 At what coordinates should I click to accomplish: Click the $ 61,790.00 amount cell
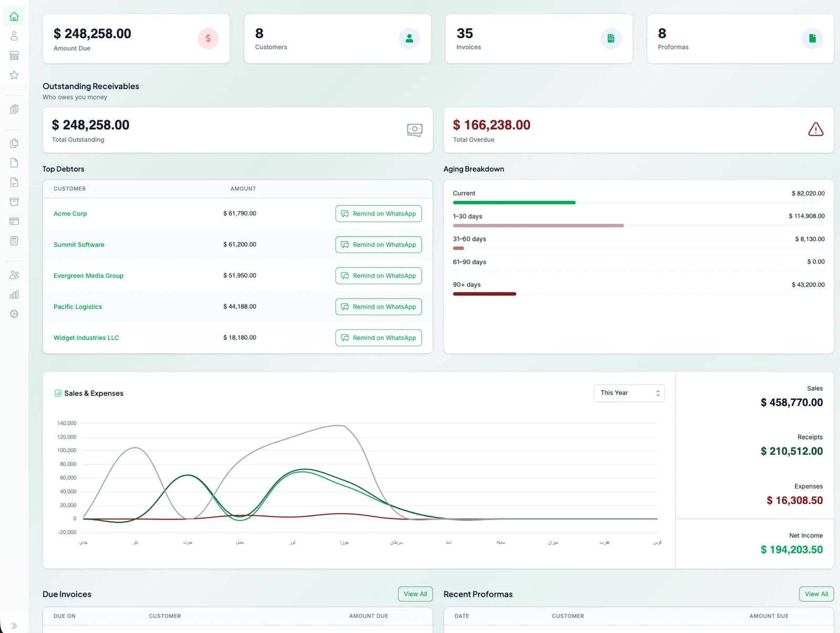(239, 213)
